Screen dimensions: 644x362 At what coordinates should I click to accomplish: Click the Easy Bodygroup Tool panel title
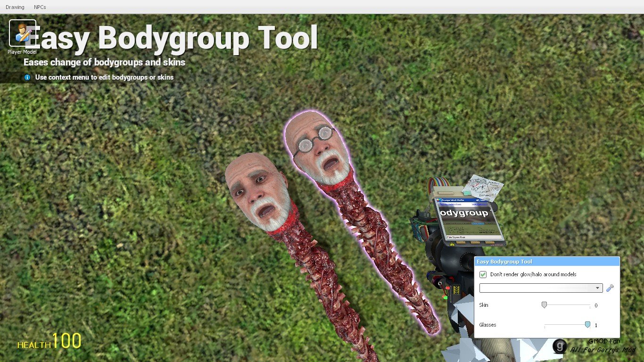click(x=504, y=262)
